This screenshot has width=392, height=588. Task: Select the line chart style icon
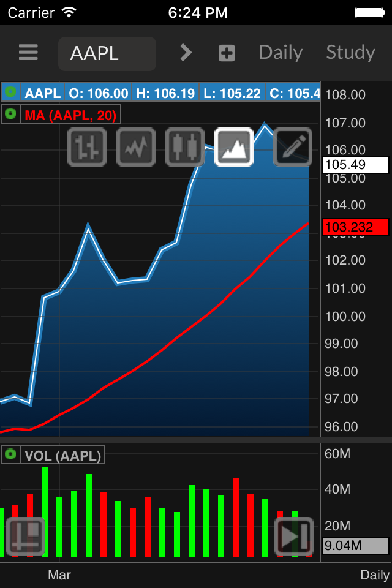pyautogui.click(x=136, y=147)
